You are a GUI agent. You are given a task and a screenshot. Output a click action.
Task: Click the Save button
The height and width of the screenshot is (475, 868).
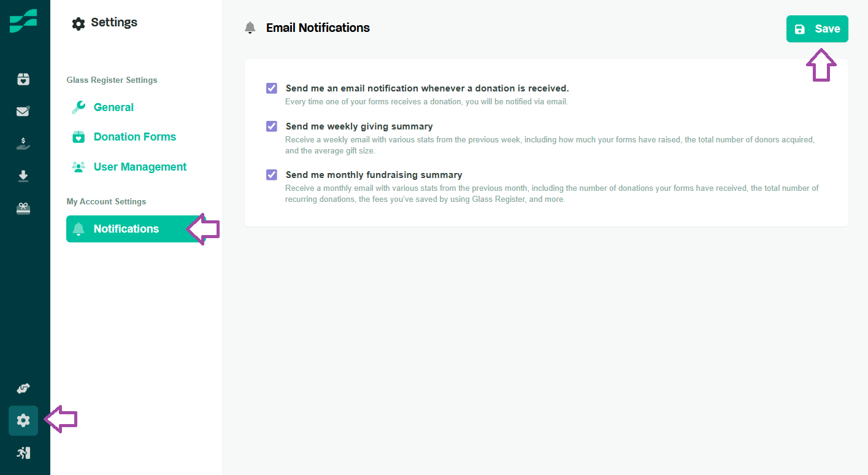click(x=817, y=29)
